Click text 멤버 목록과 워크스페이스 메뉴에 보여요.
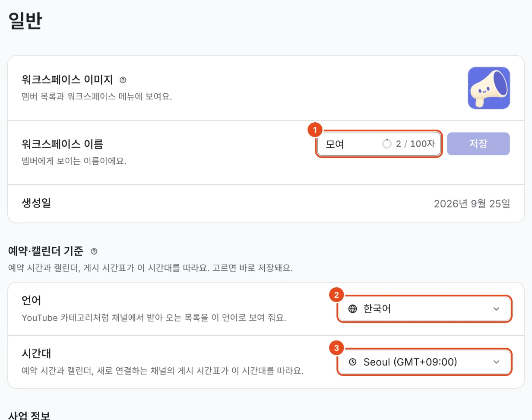The width and height of the screenshot is (532, 420). click(x=97, y=96)
